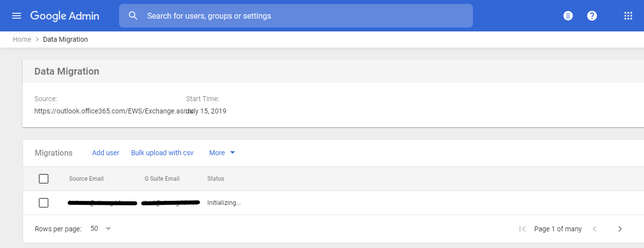This screenshot has height=248, width=644.
Task: Go to previous page chevron
Action: (594, 229)
